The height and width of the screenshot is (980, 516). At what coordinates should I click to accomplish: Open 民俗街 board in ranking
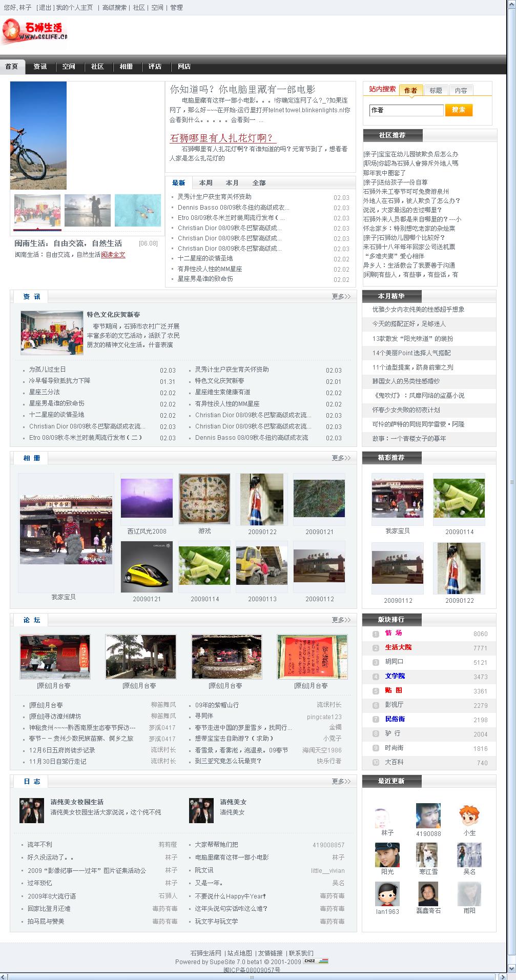pos(395,719)
